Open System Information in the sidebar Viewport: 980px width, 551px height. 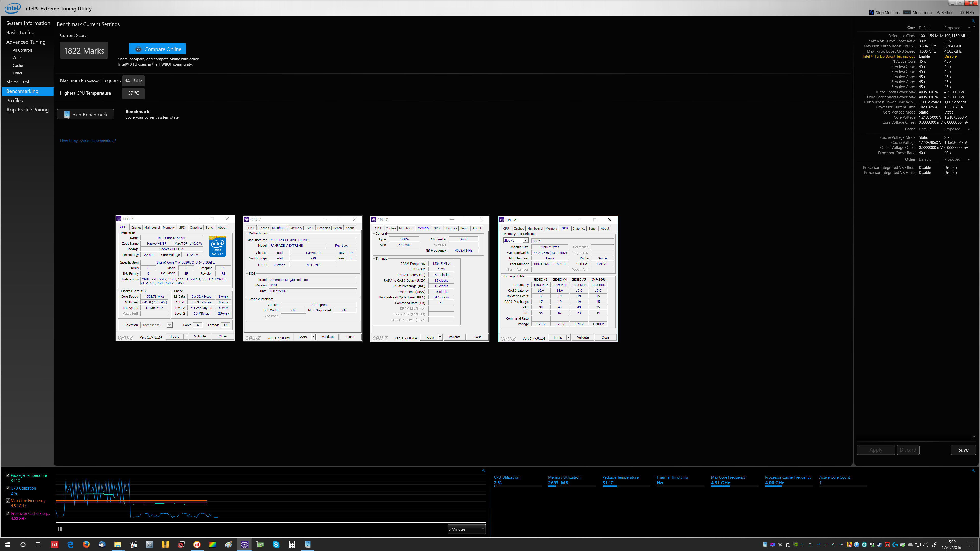click(28, 23)
